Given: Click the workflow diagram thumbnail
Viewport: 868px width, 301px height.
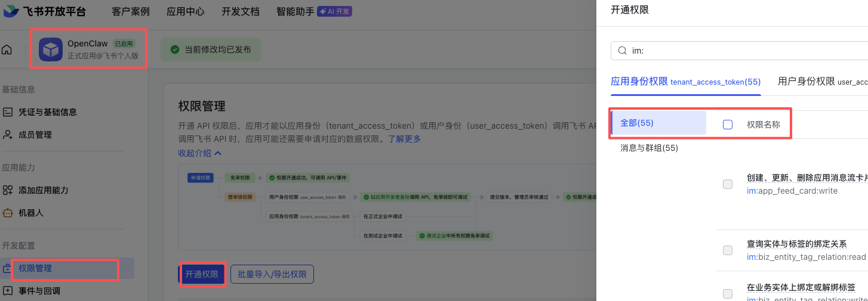Looking at the screenshot, I should pos(386,208).
